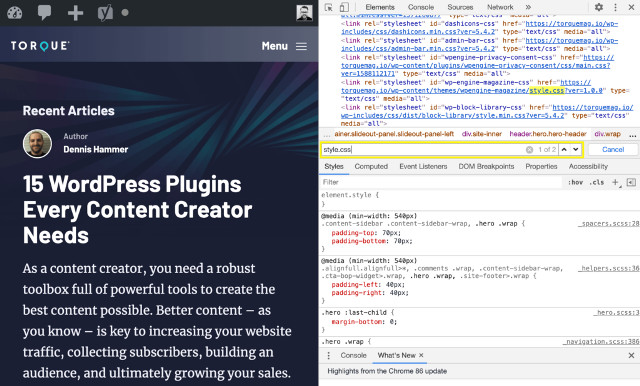Cancel the DevTools search

pos(613,150)
